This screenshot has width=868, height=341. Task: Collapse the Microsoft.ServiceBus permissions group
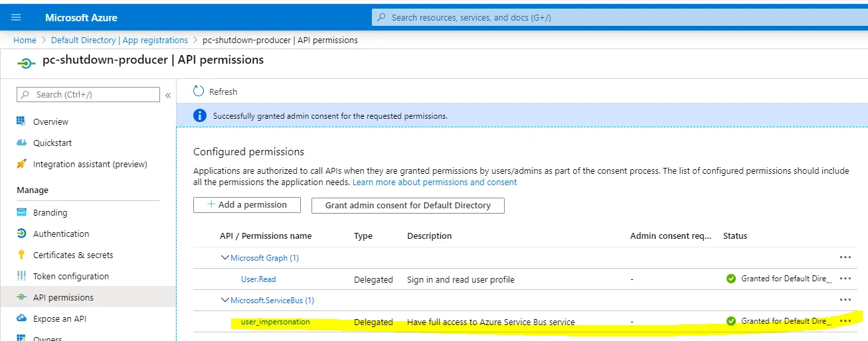coord(226,301)
